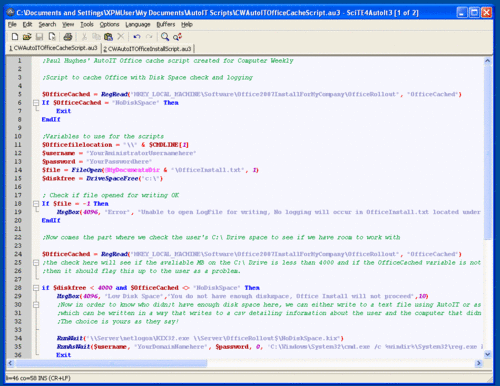
Task: Click 'RegRead' on line 5
Action: 114,94
